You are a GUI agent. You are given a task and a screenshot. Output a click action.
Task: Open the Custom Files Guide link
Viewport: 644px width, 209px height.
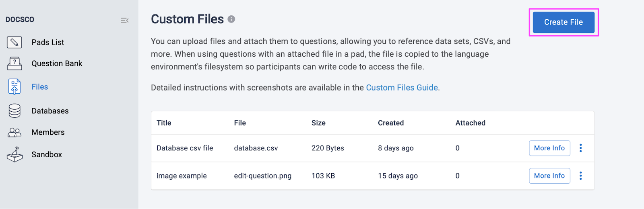click(x=402, y=88)
